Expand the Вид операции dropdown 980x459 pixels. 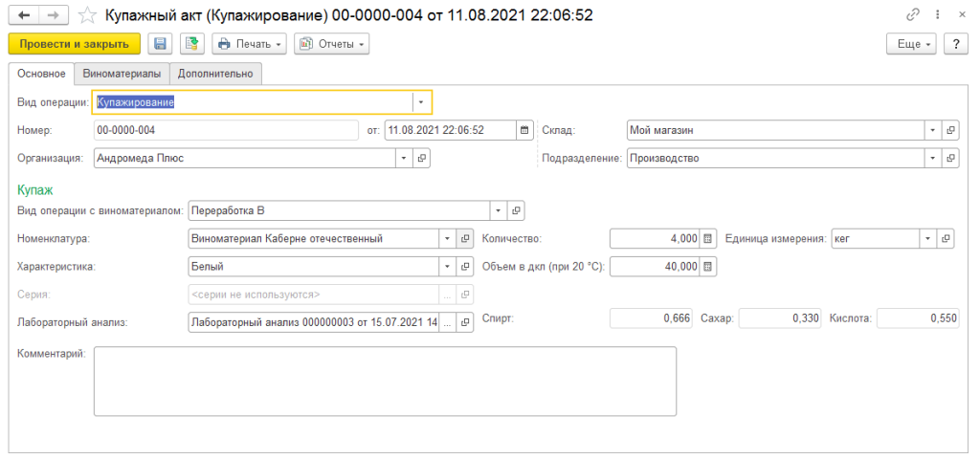tap(421, 101)
